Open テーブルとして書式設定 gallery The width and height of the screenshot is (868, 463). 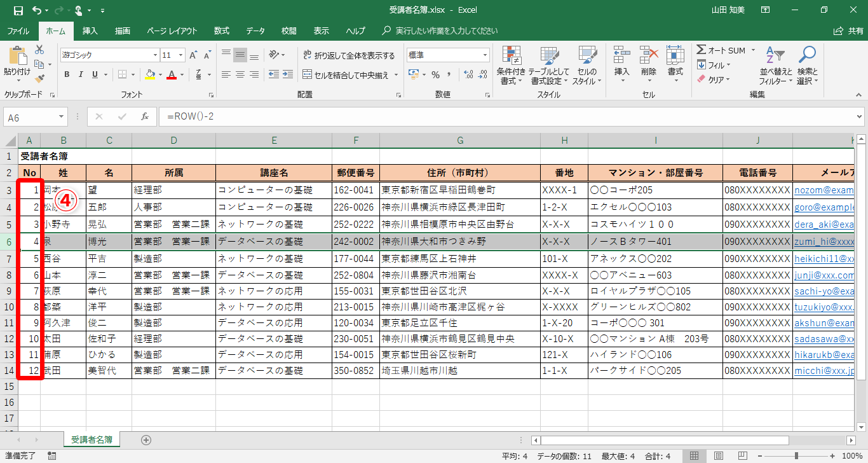coord(550,66)
